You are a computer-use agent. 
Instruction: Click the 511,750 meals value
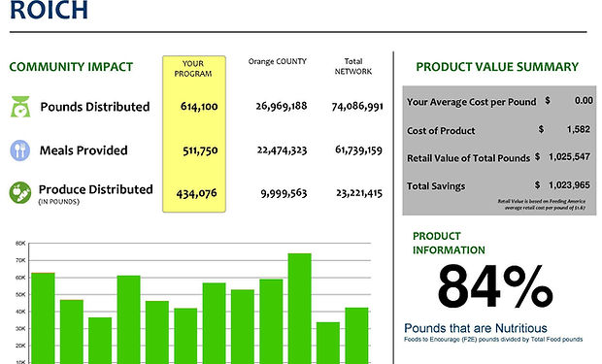pyautogui.click(x=200, y=150)
